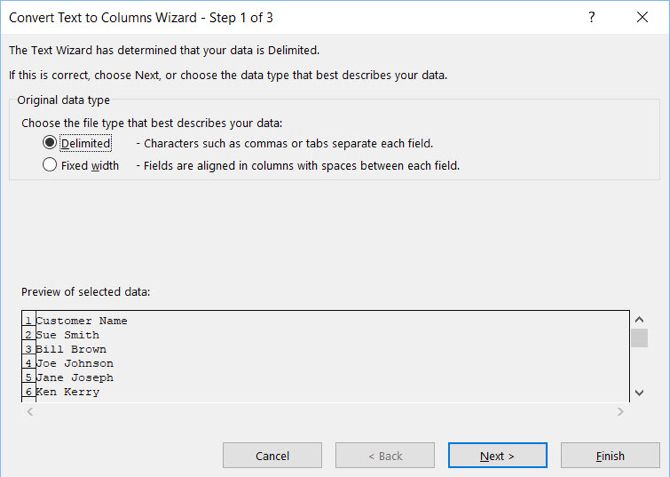
Task: Click the Sue Smith preview row
Action: pyautogui.click(x=68, y=335)
